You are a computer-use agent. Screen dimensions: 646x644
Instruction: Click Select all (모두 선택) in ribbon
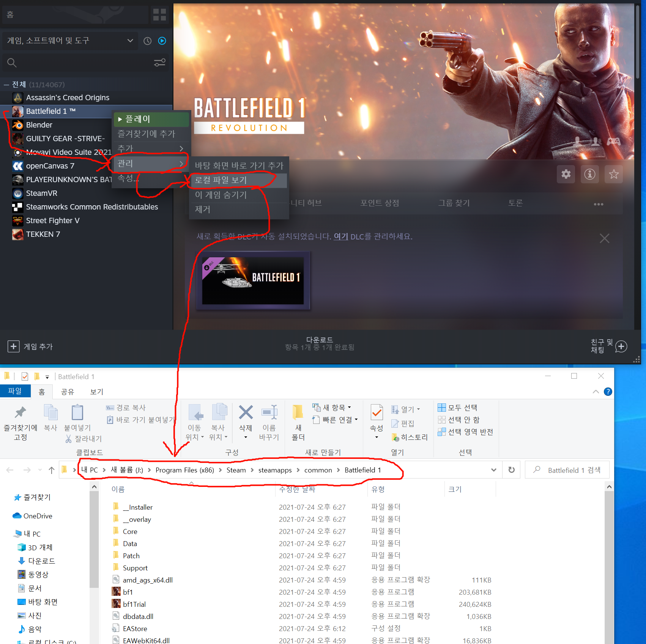pos(457,408)
